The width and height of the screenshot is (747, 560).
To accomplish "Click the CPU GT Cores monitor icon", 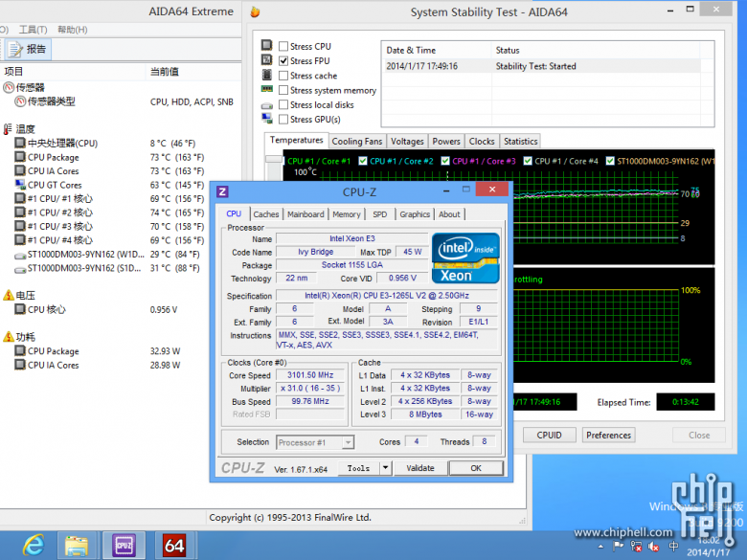I will pos(20,185).
